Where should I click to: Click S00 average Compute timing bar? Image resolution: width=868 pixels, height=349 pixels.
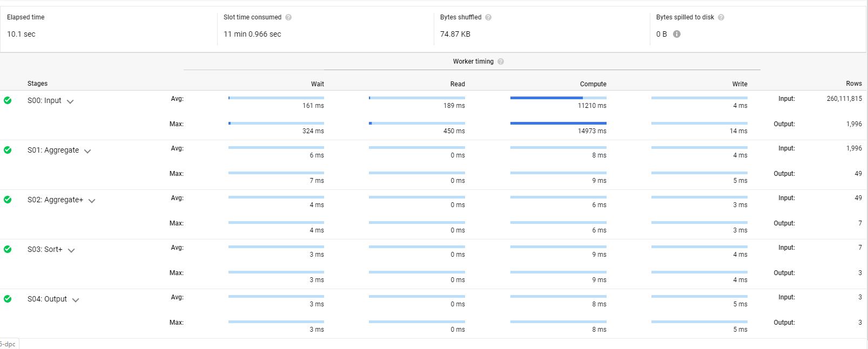pyautogui.click(x=558, y=98)
